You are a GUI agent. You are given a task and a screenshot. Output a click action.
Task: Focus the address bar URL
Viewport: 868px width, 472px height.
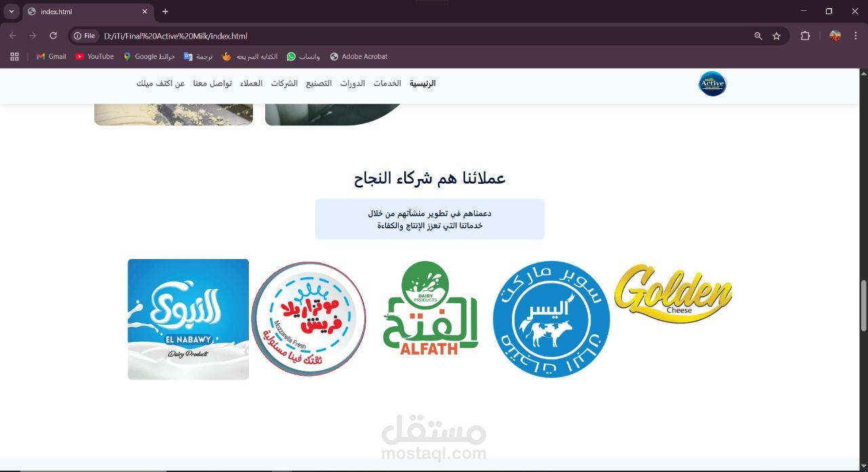[176, 36]
